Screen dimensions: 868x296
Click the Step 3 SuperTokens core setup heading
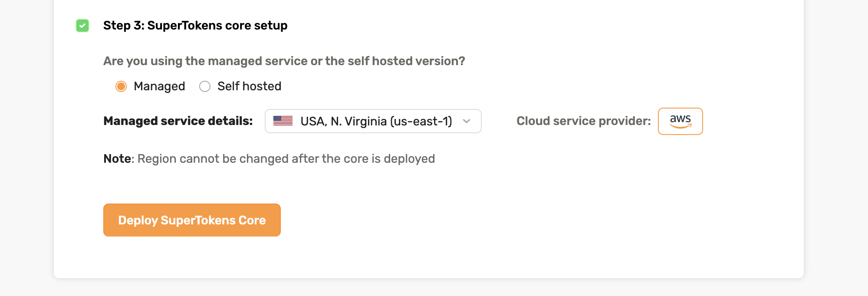pyautogui.click(x=195, y=26)
